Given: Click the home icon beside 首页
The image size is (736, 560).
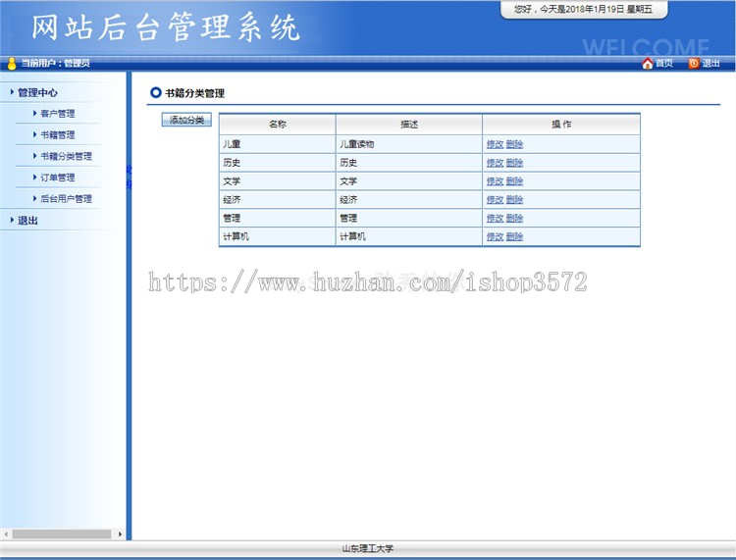Looking at the screenshot, I should [x=648, y=63].
